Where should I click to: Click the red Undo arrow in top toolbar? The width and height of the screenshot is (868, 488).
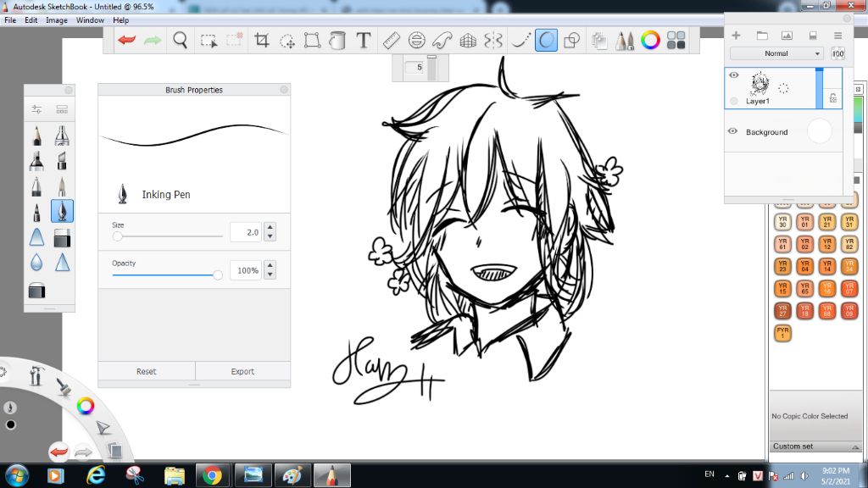pos(127,41)
